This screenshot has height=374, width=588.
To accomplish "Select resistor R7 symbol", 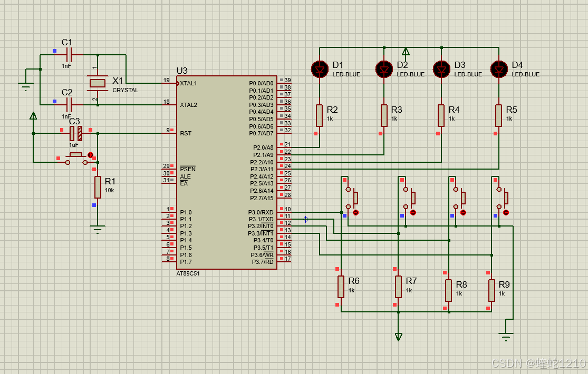I will click(398, 287).
